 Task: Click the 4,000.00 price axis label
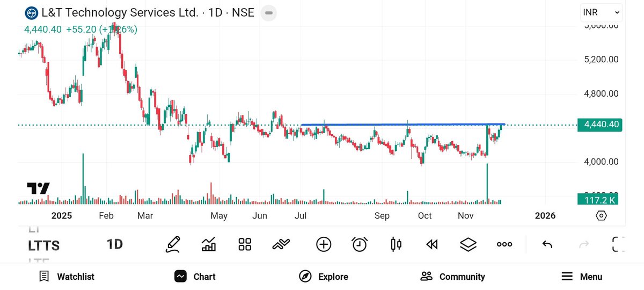601,162
